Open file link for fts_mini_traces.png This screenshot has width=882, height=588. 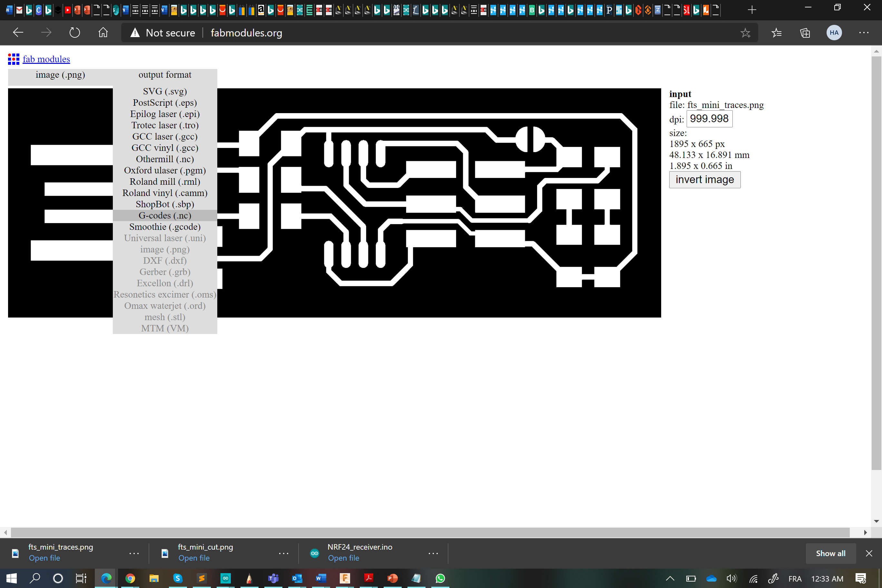coord(44,558)
